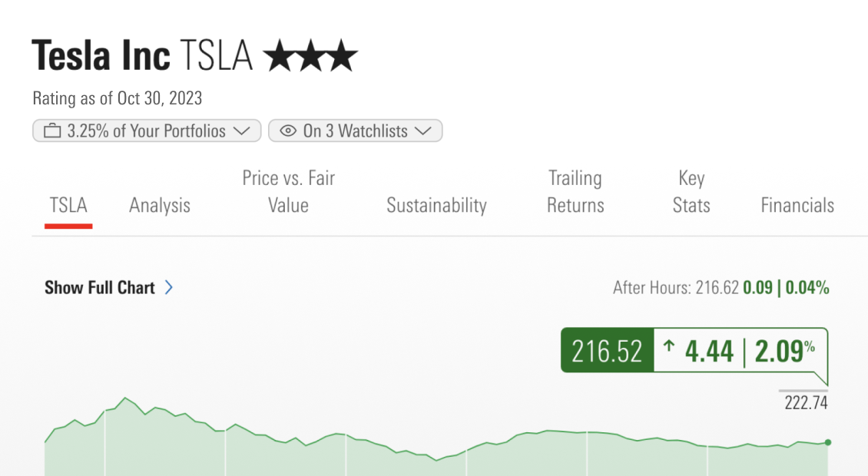Click the three-star rating icon
Screen dimensions: 868x476
tap(310, 57)
